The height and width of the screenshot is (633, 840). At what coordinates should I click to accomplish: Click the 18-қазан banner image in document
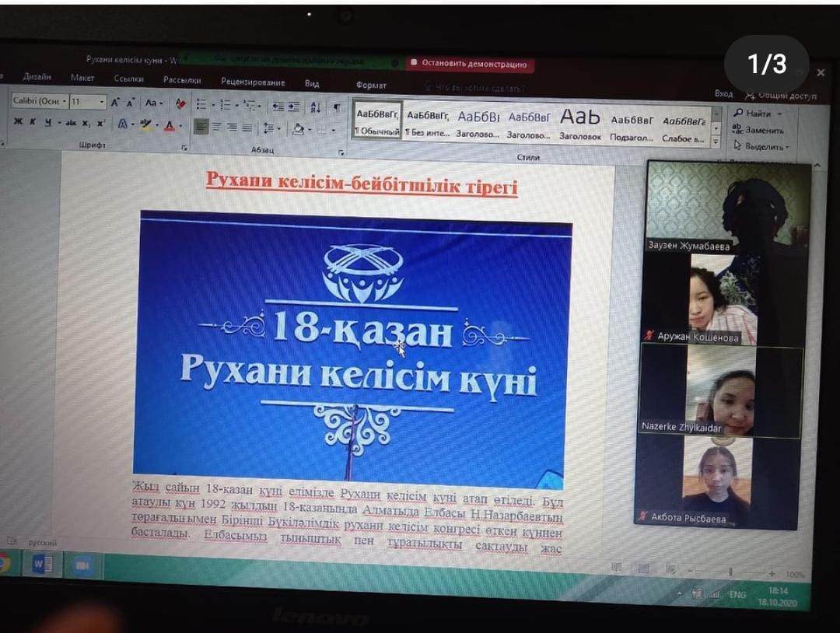[x=352, y=348]
